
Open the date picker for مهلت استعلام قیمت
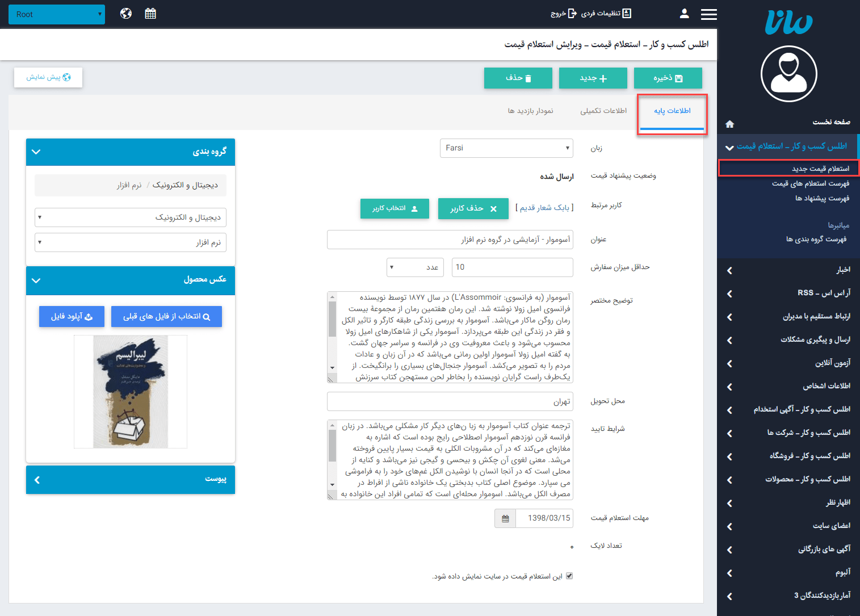click(x=505, y=518)
